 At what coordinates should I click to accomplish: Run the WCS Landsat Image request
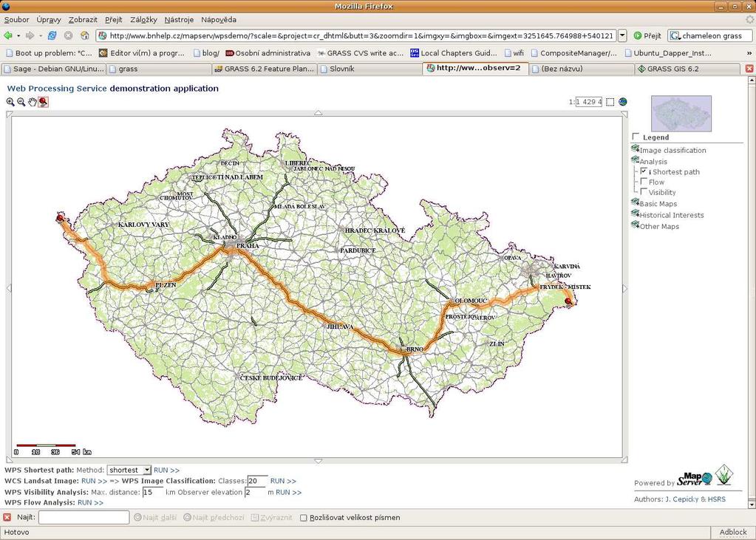94,481
